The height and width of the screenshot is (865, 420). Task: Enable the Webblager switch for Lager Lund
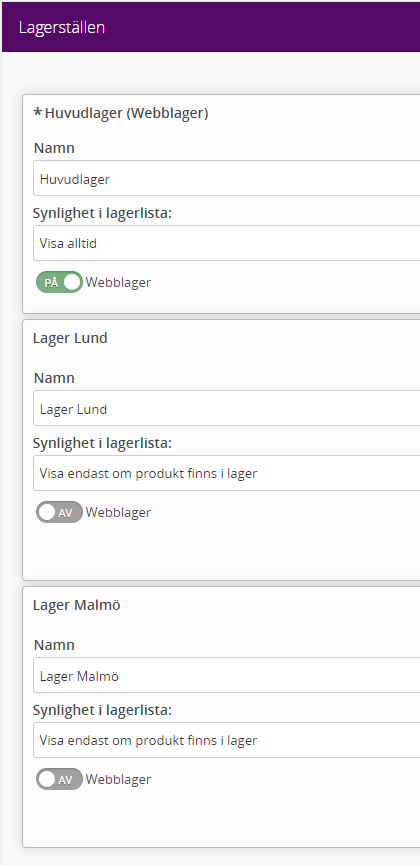point(60,512)
